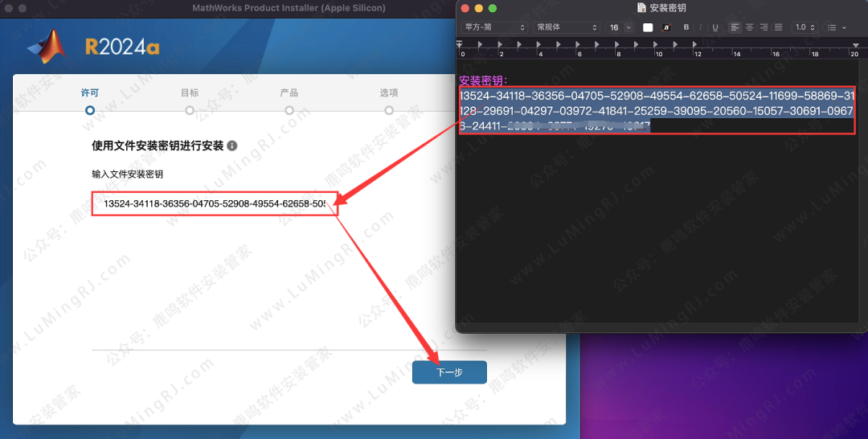Align text left in toolbar

735,27
